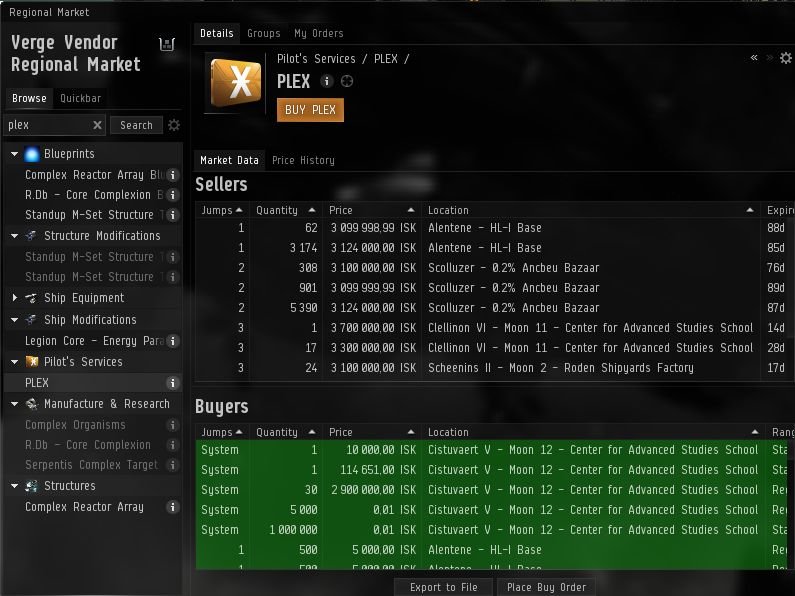Image resolution: width=795 pixels, height=596 pixels.
Task: Click Place Buy Order button
Action: click(x=547, y=587)
